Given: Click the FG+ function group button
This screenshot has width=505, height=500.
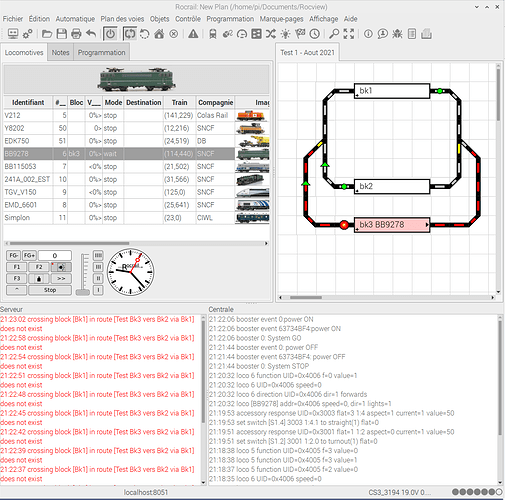Looking at the screenshot, I should (29, 255).
